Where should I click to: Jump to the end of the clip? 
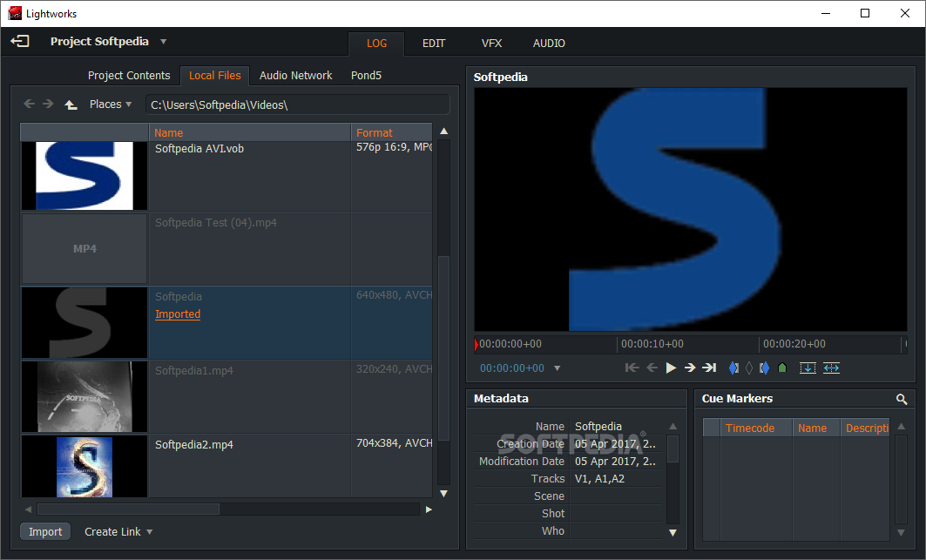coord(709,368)
